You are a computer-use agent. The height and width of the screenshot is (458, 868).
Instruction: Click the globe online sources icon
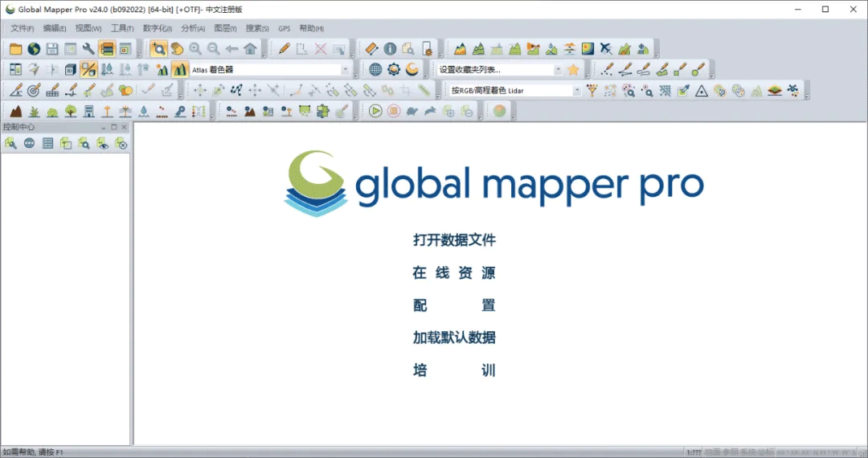(x=34, y=49)
